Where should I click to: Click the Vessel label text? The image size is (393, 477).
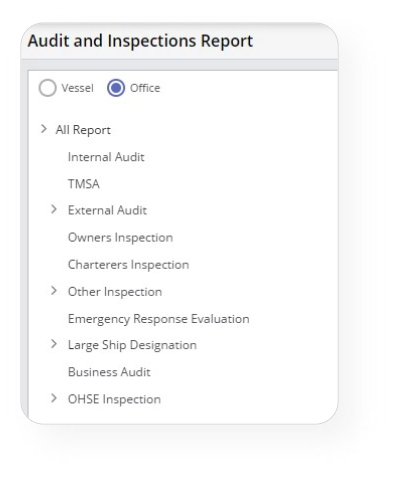77,88
